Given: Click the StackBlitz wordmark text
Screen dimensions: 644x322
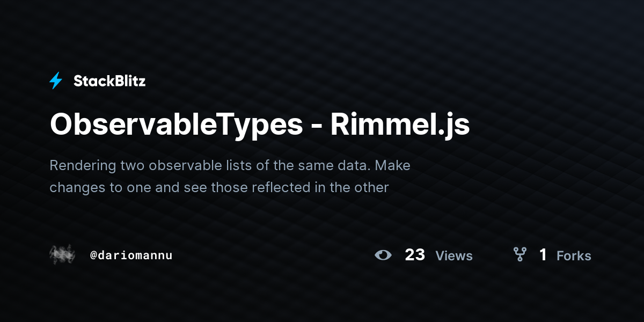Looking at the screenshot, I should point(109,81).
